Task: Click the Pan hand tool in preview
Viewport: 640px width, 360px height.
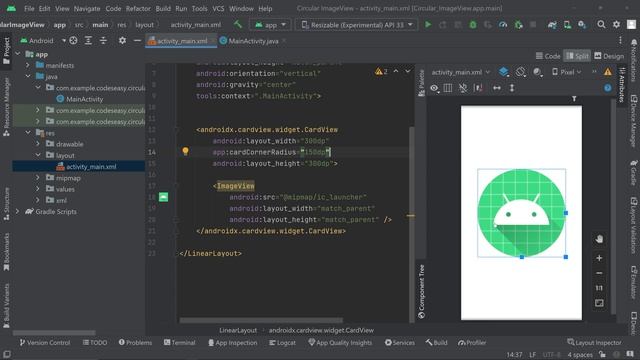Action: [599, 239]
